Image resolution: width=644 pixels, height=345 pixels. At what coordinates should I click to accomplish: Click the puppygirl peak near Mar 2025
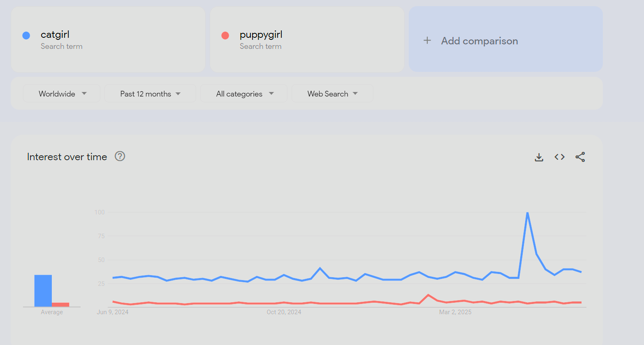429,295
